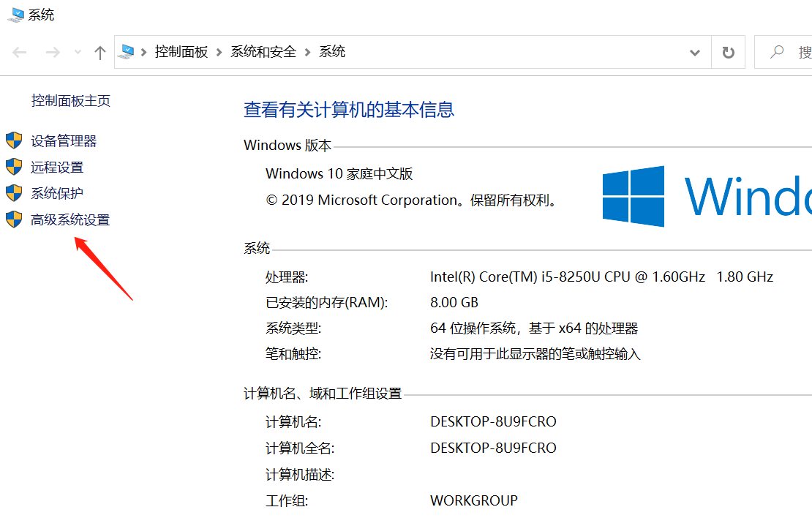The height and width of the screenshot is (526, 812).
Task: Click the Microsoft copyright line
Action: [412, 200]
